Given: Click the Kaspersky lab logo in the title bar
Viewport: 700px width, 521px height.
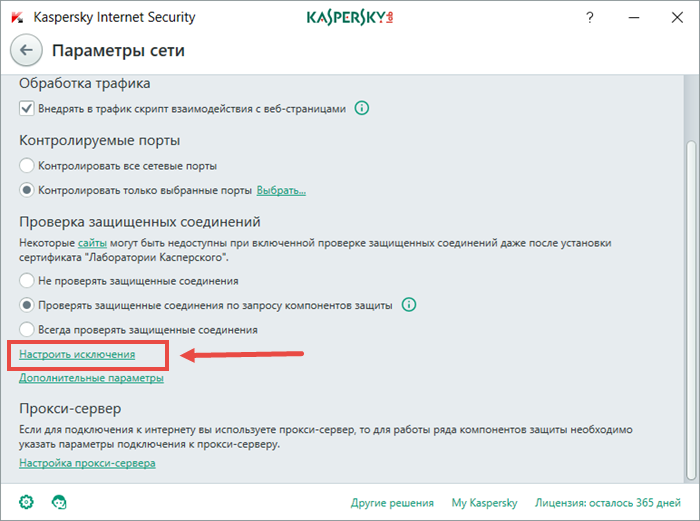Looking at the screenshot, I should [x=350, y=18].
